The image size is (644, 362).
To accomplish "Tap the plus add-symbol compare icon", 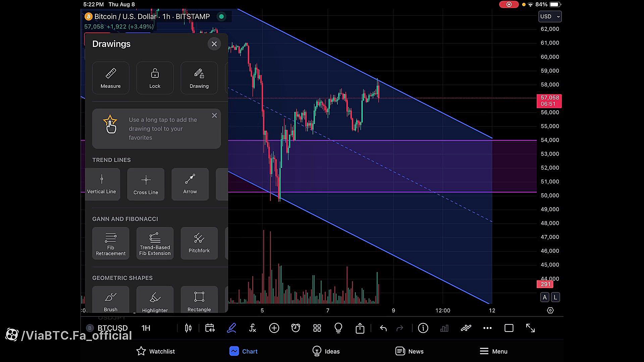I will pyautogui.click(x=274, y=328).
